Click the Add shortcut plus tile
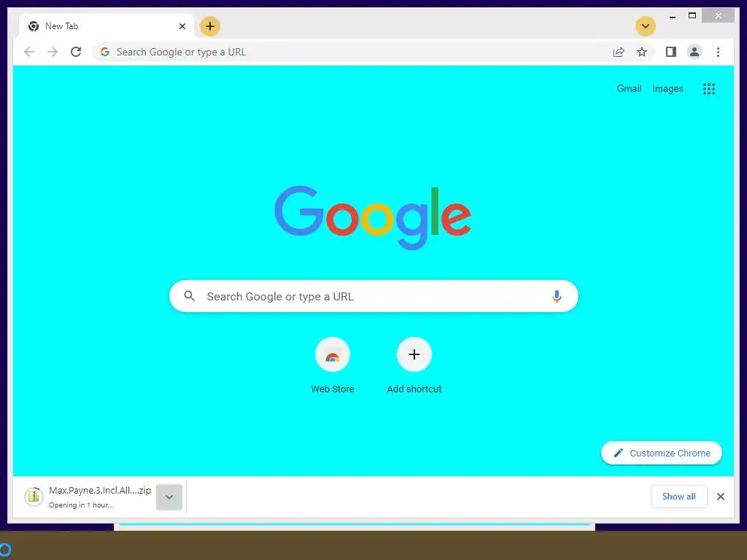 click(414, 354)
